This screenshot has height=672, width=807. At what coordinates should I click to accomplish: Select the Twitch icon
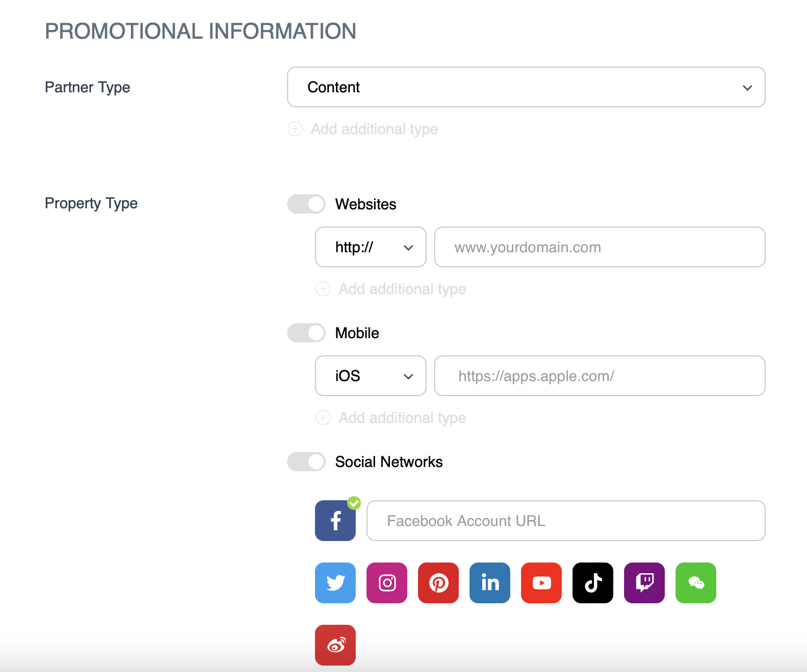point(644,583)
